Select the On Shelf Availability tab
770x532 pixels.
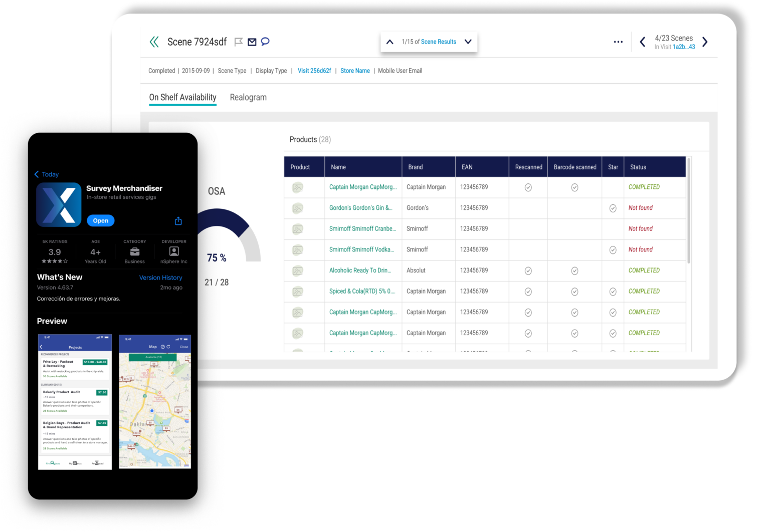coord(182,97)
